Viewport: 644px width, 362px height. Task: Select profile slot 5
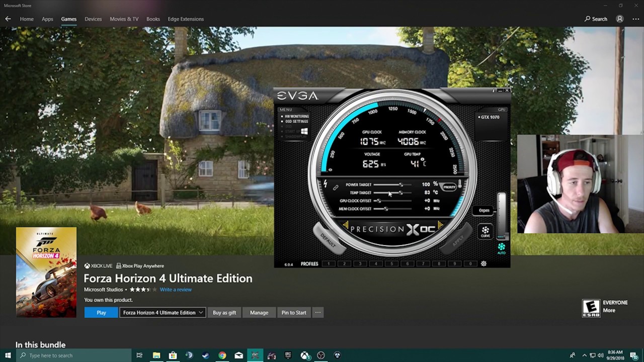(x=391, y=263)
